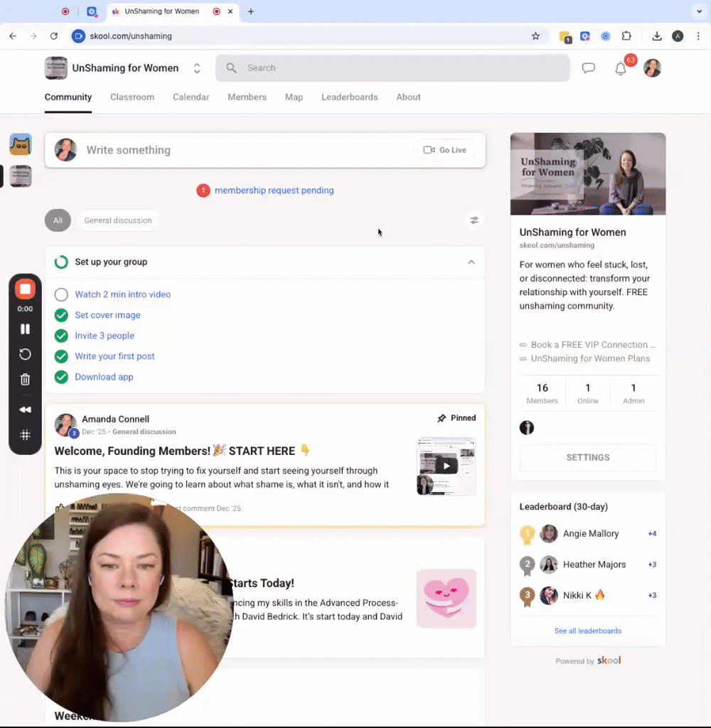Viewport: 711px width, 728px height.
Task: Select the cat avatar group in sidebar
Action: (x=21, y=144)
